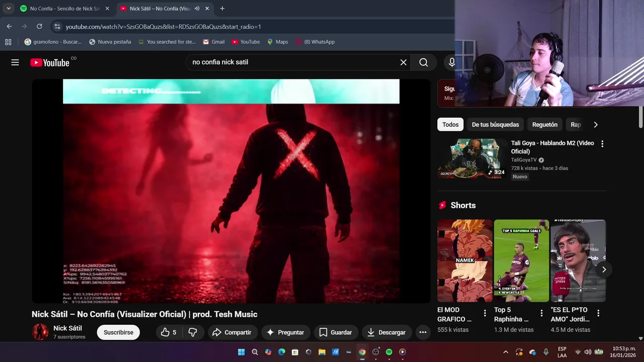
Task: Click the Copilot icon in the taskbar
Action: [x=268, y=352]
